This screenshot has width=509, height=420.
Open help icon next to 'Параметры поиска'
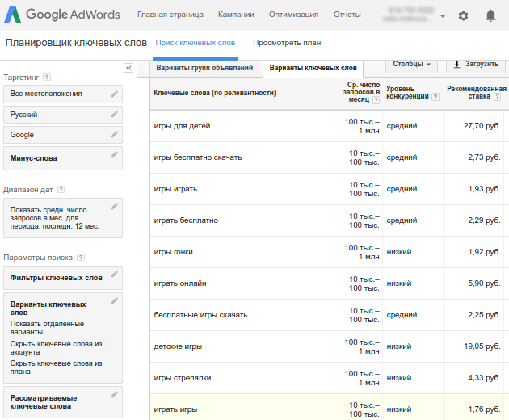click(81, 258)
